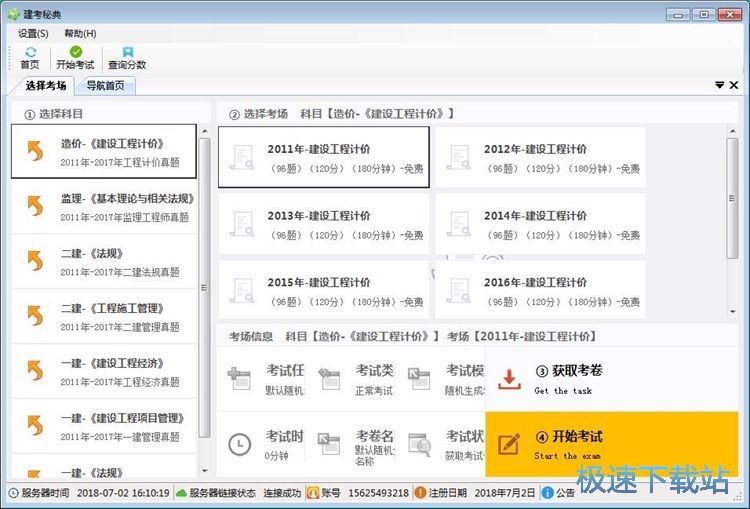This screenshot has height=509, width=750.
Task: Open the tab list dropdown arrow
Action: (x=719, y=85)
